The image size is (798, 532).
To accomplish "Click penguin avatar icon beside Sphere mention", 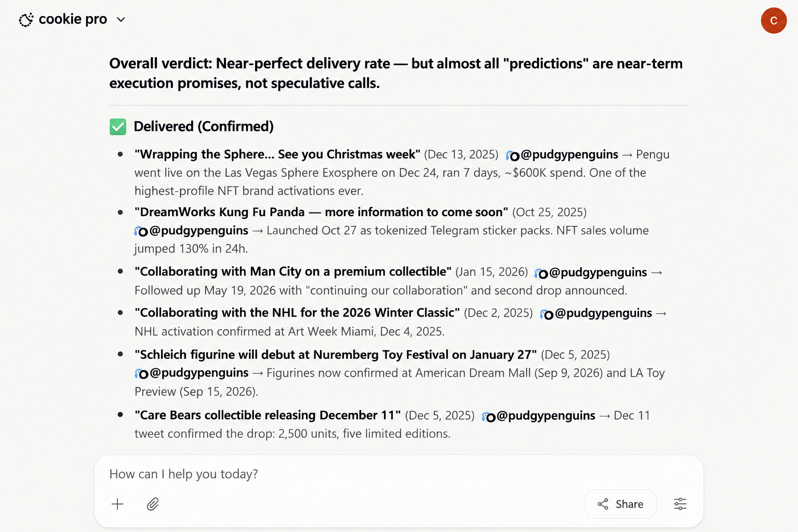I will [513, 156].
